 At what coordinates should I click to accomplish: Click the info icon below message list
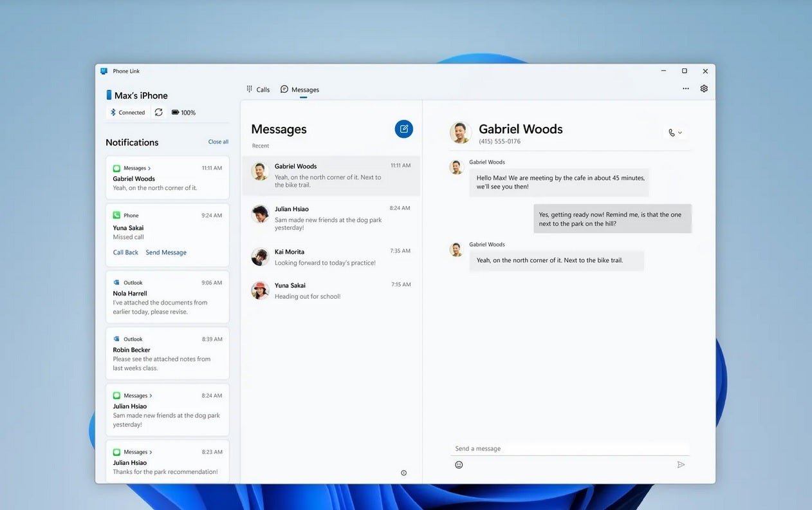[x=403, y=473]
